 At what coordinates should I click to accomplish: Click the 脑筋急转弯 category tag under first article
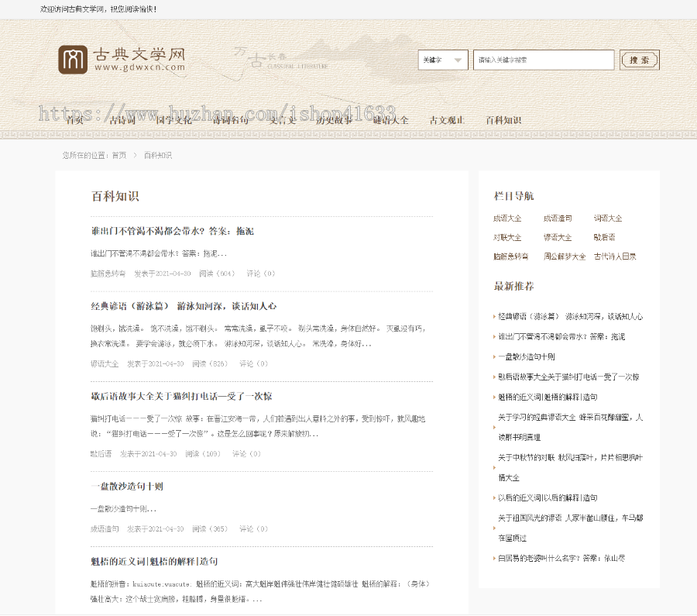pos(108,274)
